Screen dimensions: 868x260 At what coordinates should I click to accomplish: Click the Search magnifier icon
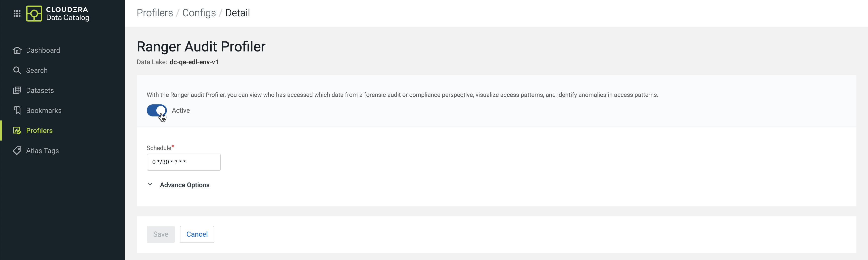pos(17,70)
